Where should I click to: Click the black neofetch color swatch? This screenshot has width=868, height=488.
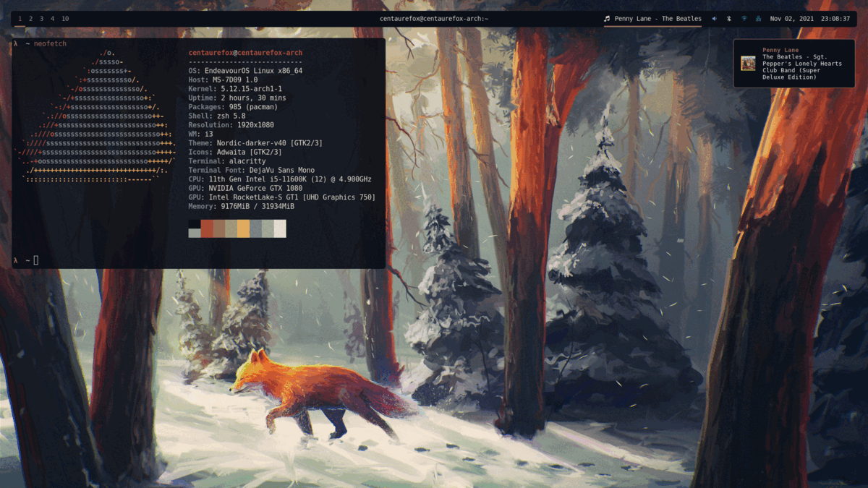[195, 224]
